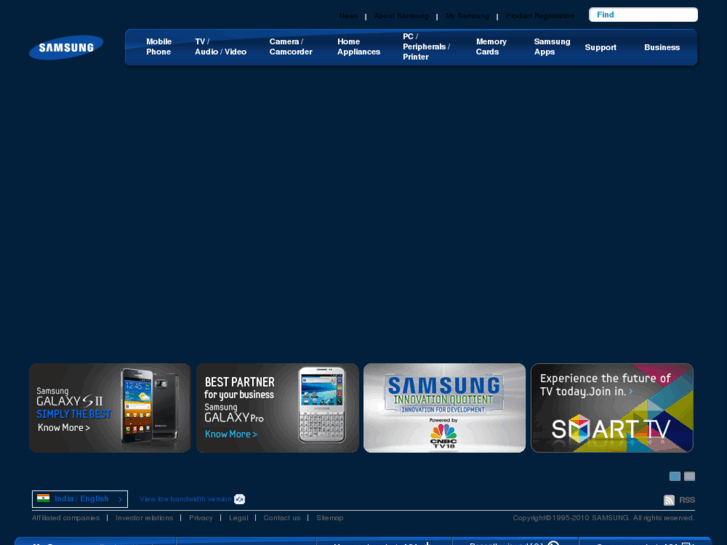
Task: Click the low bandwidth version icon
Action: 239,499
